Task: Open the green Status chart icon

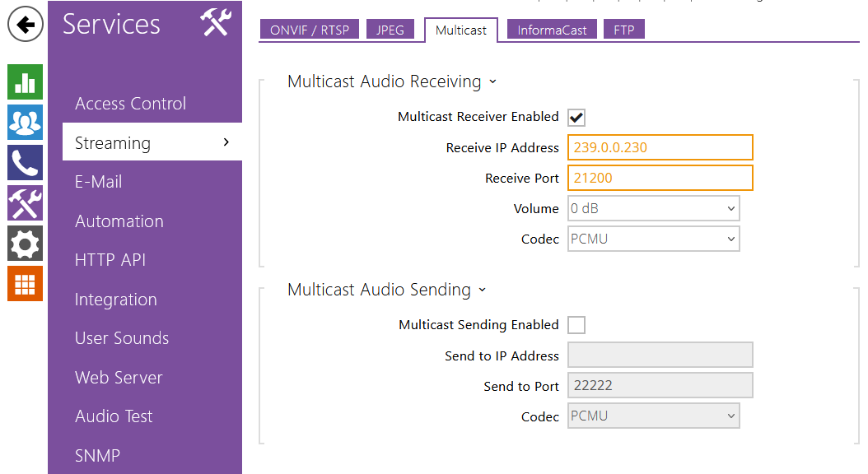Action: (x=25, y=81)
